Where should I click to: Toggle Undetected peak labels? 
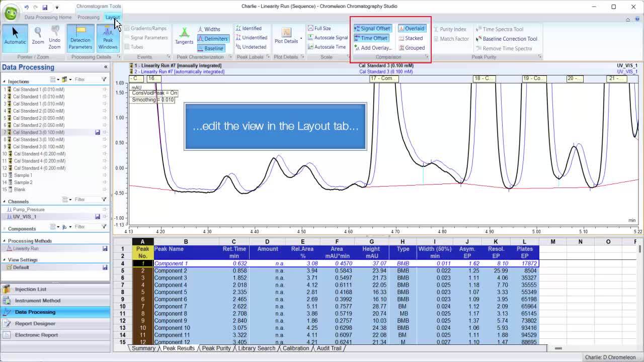coord(251,47)
